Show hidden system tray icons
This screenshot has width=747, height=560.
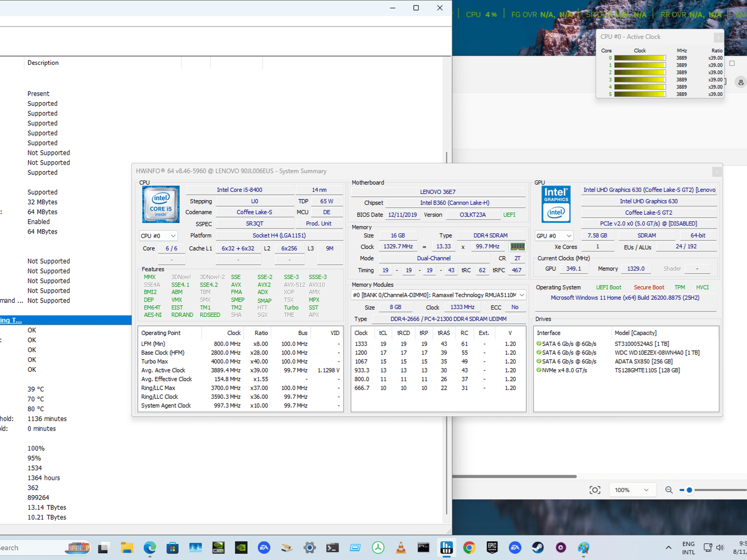tap(669, 548)
